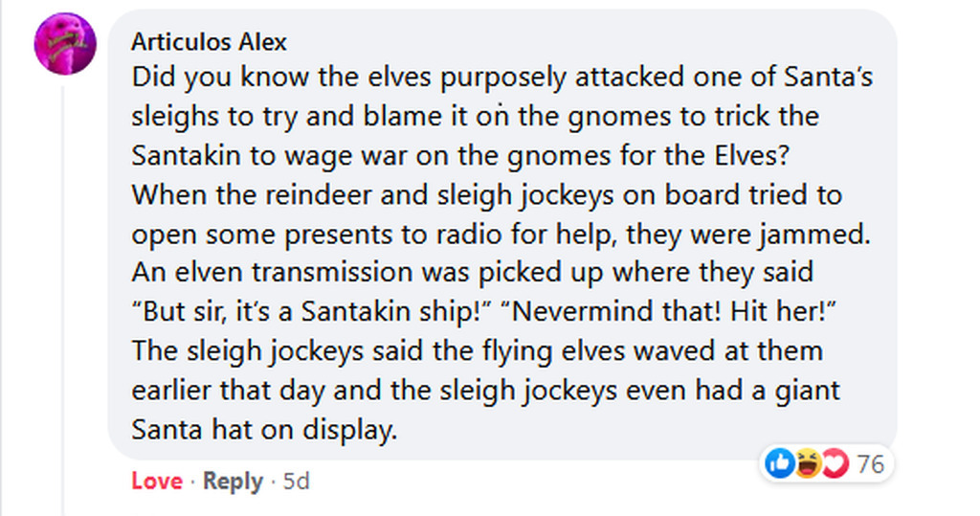
Task: Click the laughing Haha reaction emoji
Action: tap(809, 465)
